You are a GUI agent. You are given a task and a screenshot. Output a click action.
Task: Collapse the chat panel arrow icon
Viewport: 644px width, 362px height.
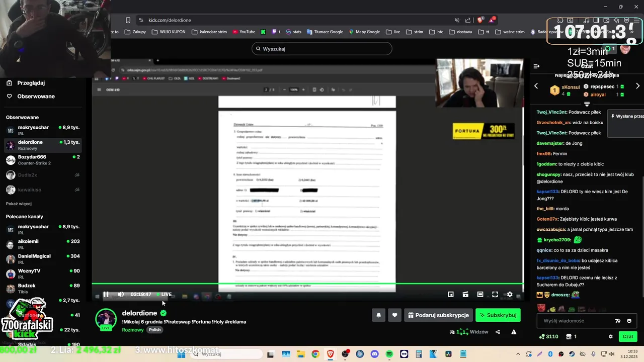point(536,66)
